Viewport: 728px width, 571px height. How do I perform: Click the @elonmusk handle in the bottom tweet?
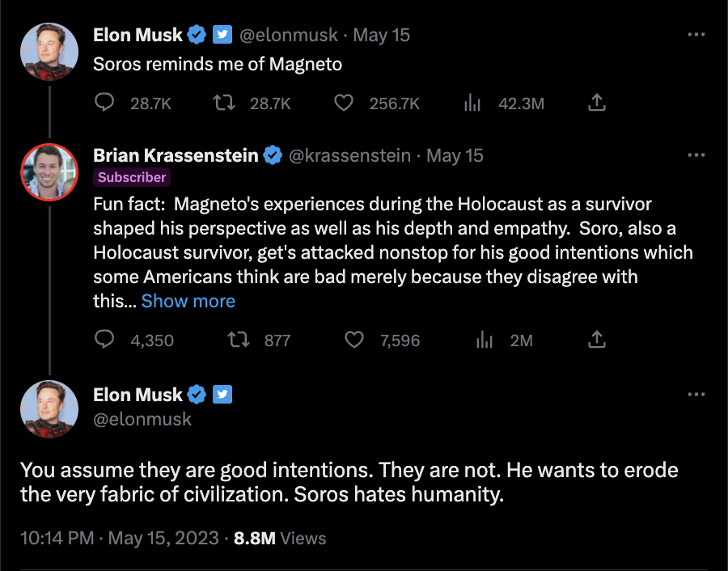[x=142, y=419]
